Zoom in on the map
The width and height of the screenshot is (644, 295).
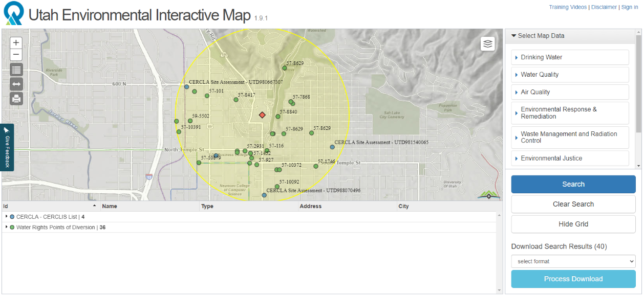point(16,42)
